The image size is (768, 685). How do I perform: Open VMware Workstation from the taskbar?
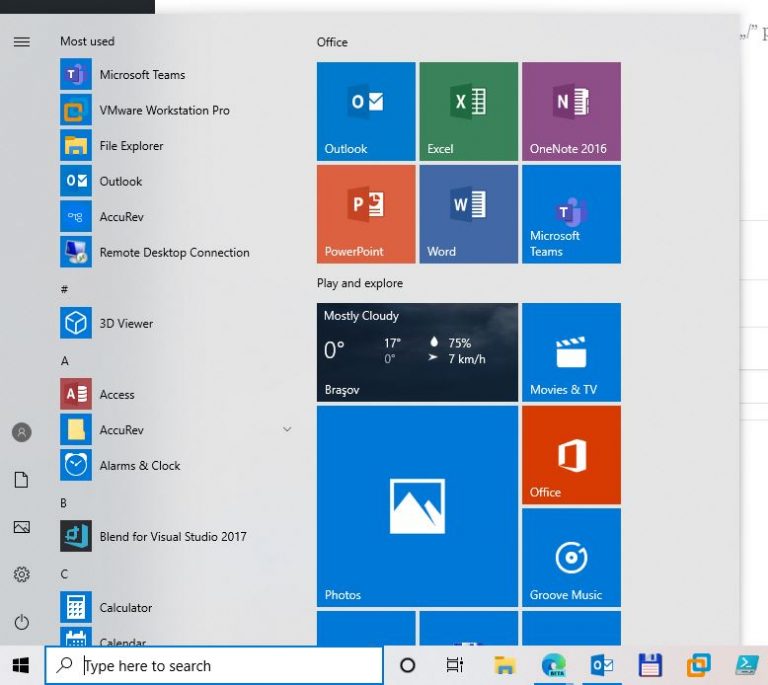point(698,665)
